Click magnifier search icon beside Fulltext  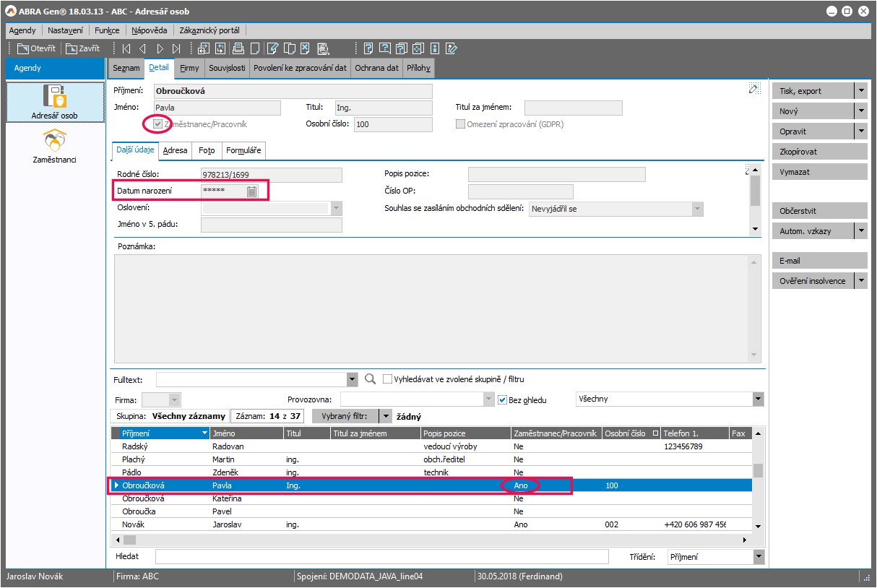pos(371,379)
